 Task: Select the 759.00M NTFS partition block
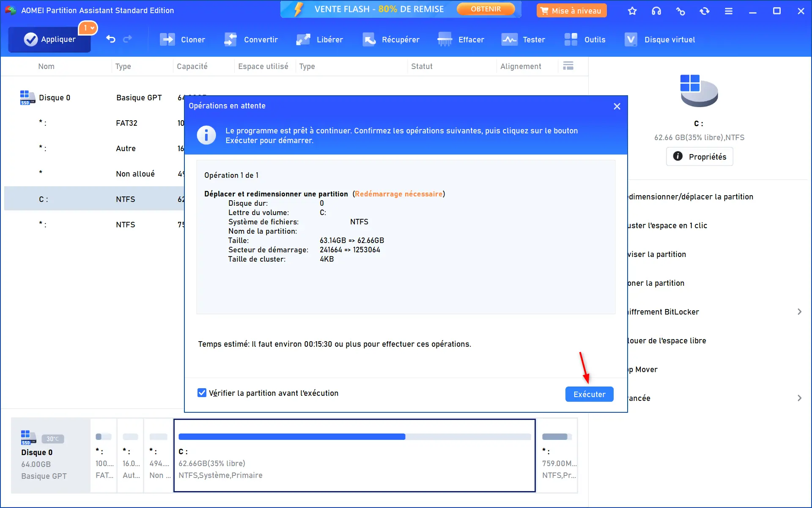tap(558, 456)
